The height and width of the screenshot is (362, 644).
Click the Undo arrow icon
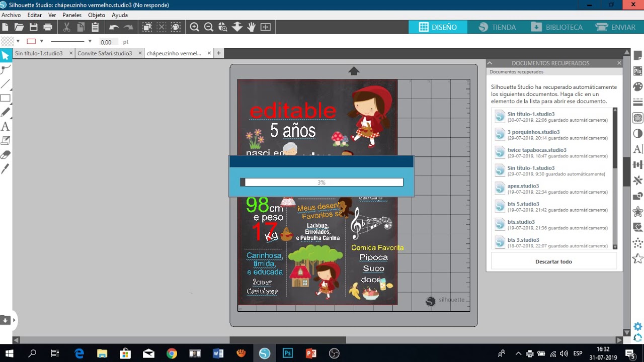(114, 27)
